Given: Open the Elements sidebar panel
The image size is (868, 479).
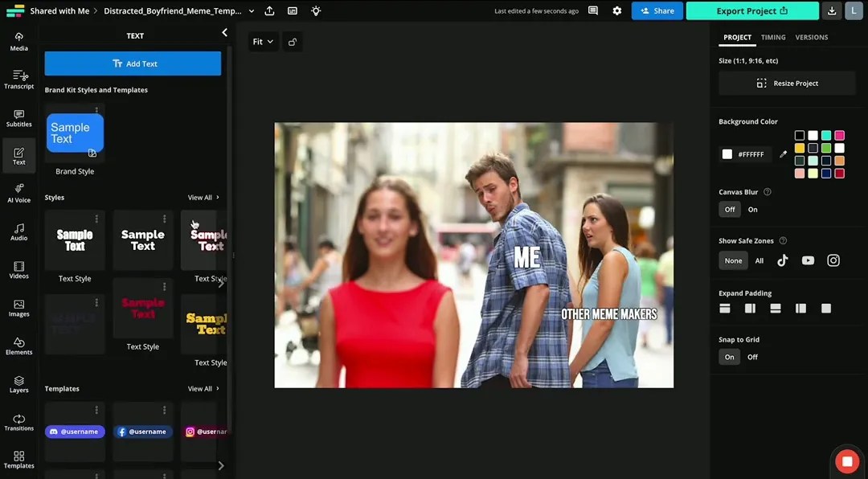Looking at the screenshot, I should (18, 346).
